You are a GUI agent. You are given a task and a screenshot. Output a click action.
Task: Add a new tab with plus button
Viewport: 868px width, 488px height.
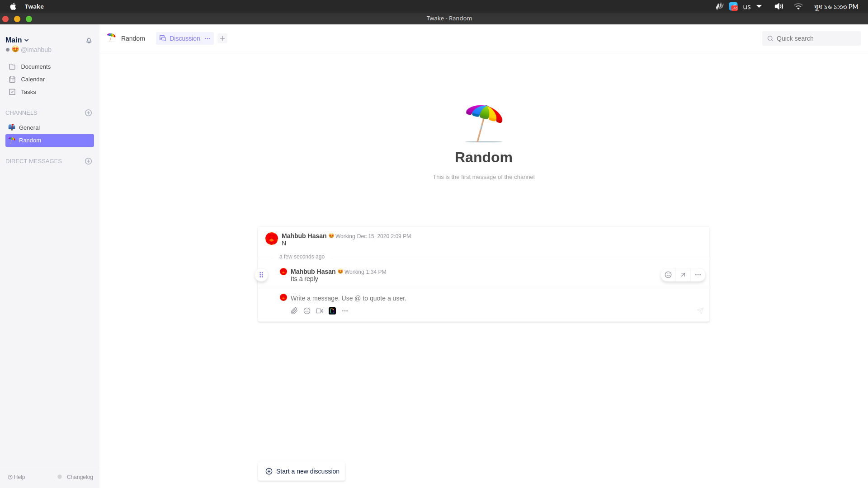tap(222, 38)
